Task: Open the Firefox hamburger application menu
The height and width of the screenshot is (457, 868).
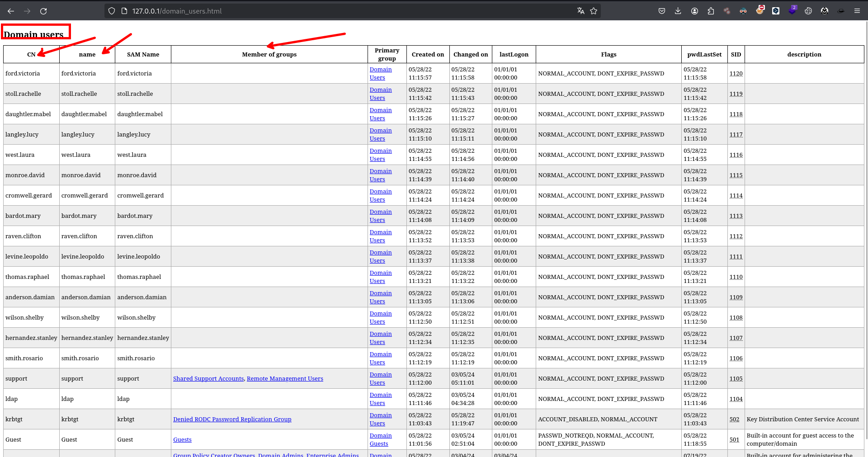Action: point(857,11)
